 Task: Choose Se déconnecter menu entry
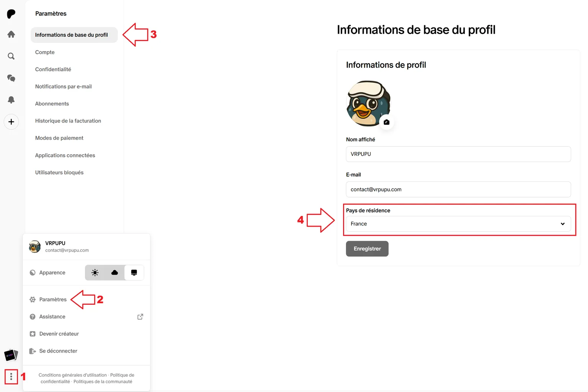[x=58, y=351]
